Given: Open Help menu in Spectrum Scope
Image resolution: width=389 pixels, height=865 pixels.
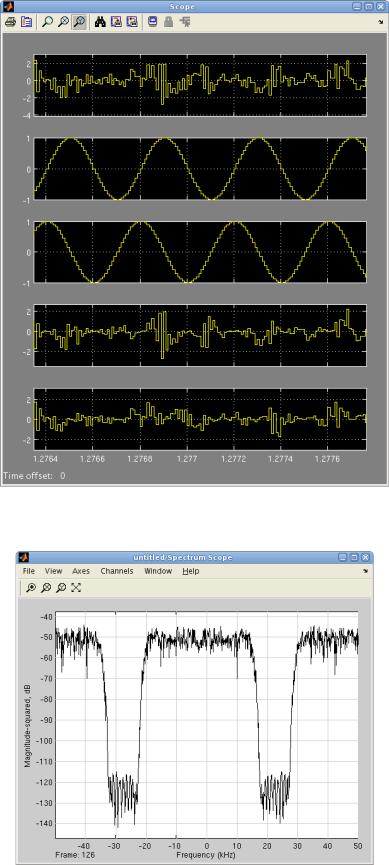Looking at the screenshot, I should [191, 571].
